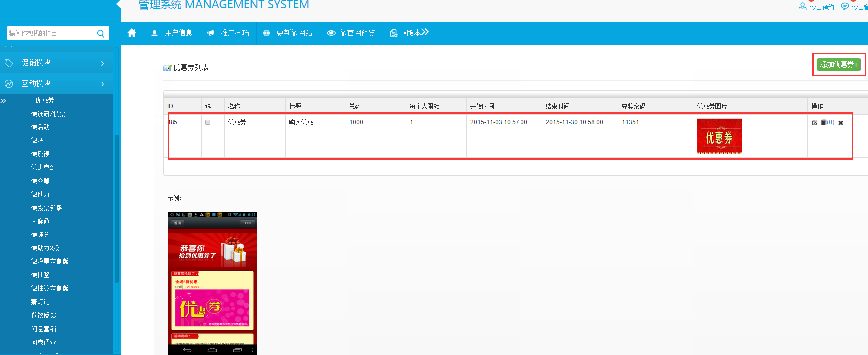Click the 今日预约 person icon
The width and height of the screenshot is (868, 355).
[802, 7]
